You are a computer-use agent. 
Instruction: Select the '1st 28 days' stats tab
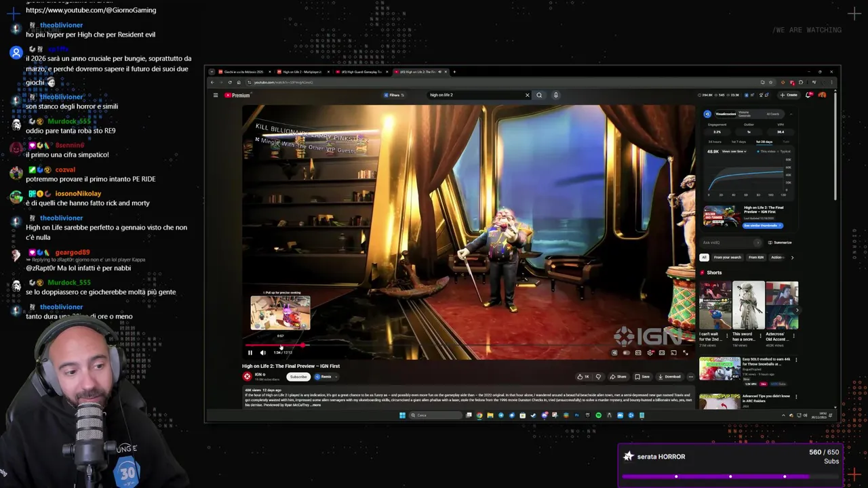[764, 142]
